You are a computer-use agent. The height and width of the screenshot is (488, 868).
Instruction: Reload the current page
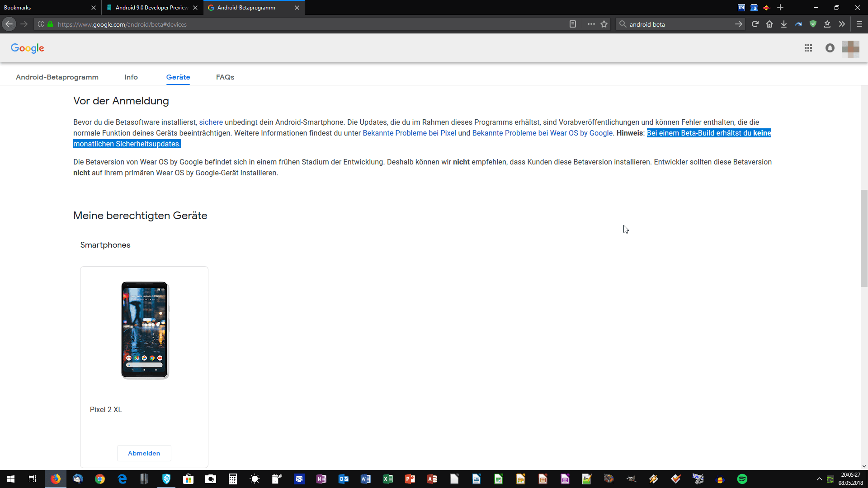click(x=755, y=24)
